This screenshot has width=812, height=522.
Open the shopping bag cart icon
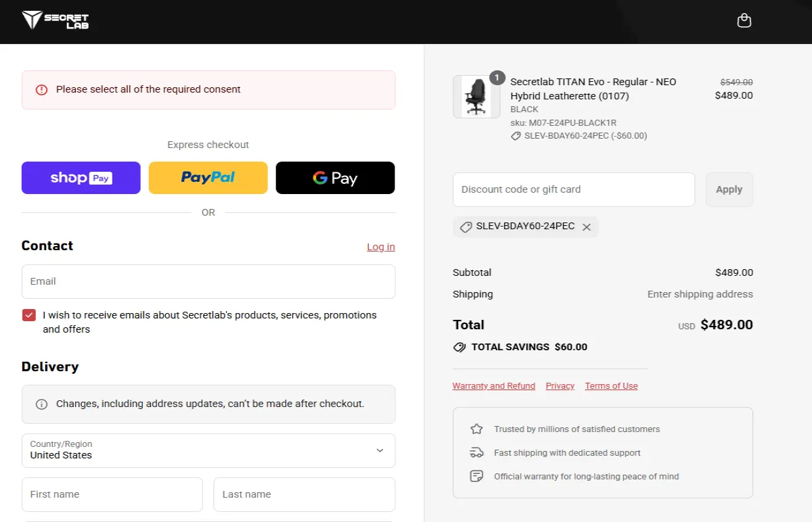(744, 21)
